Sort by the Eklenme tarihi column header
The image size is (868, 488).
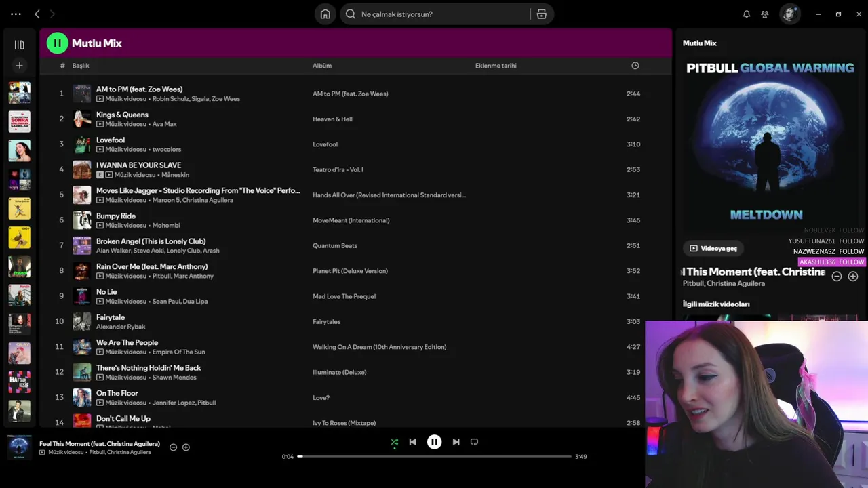point(496,66)
